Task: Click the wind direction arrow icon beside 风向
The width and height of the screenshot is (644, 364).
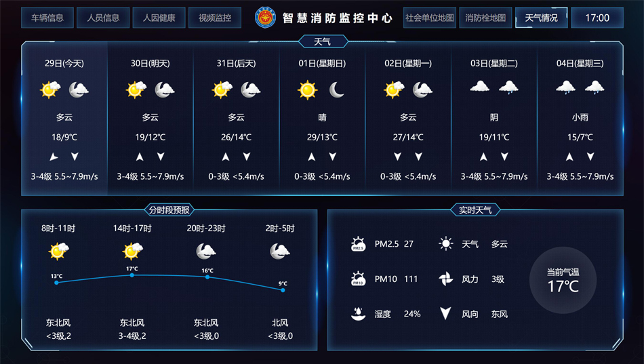Action: click(x=445, y=314)
